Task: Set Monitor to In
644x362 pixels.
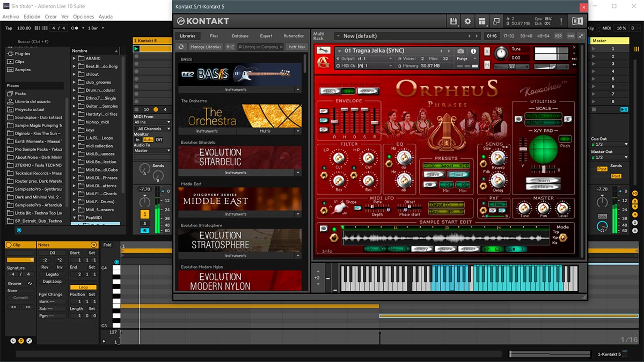Action: click(x=137, y=139)
